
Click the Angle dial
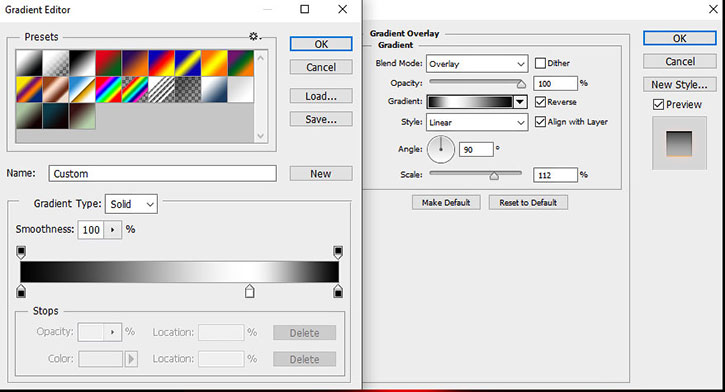pyautogui.click(x=441, y=149)
